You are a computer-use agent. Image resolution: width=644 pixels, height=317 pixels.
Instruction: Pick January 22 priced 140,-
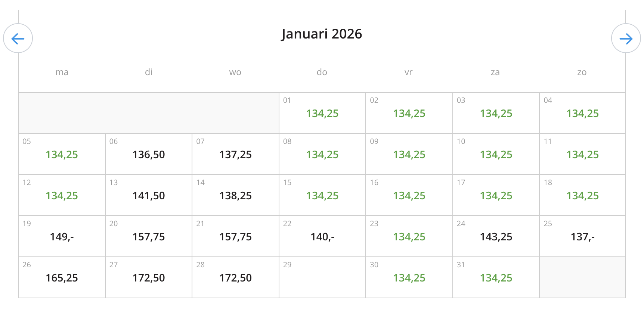tap(322, 237)
